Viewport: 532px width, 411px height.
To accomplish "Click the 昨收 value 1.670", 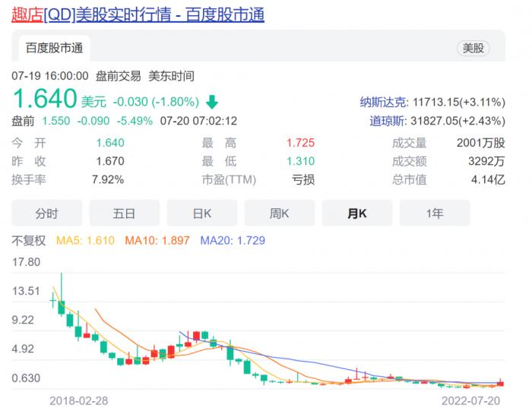I will (110, 161).
